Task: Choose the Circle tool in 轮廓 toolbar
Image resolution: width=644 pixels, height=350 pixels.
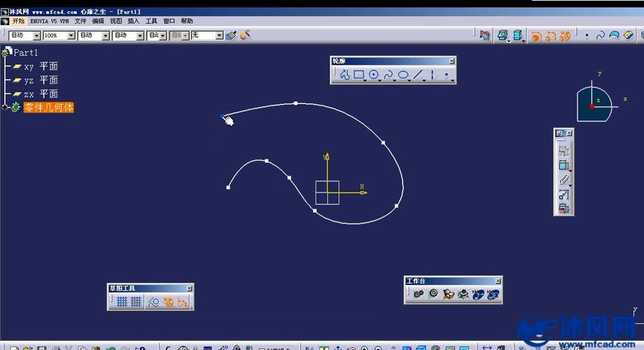Action: [x=374, y=76]
